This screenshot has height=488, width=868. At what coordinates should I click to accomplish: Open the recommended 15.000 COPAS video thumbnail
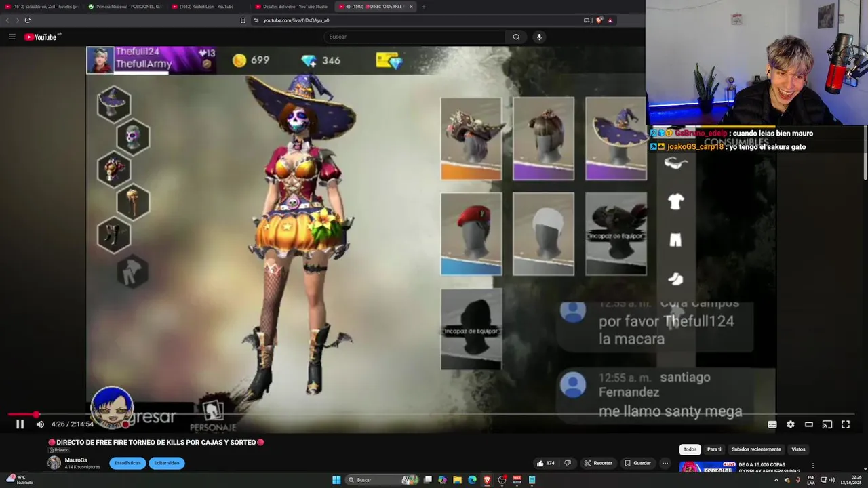pos(707,467)
